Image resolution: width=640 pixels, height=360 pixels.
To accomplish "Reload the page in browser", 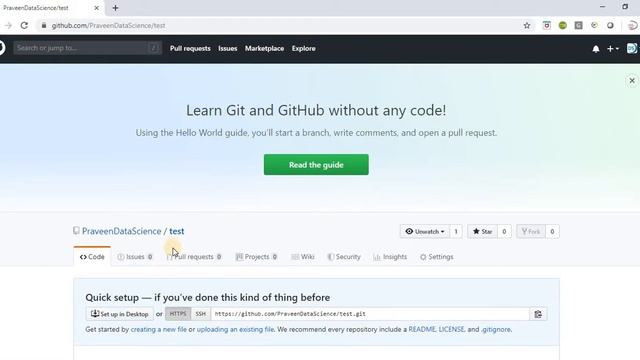I will 24,26.
